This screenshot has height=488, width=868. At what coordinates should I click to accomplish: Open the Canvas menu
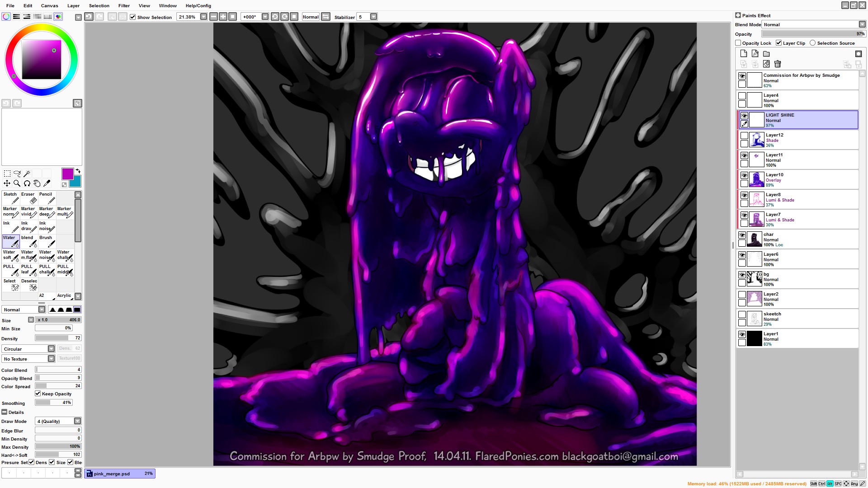point(49,5)
